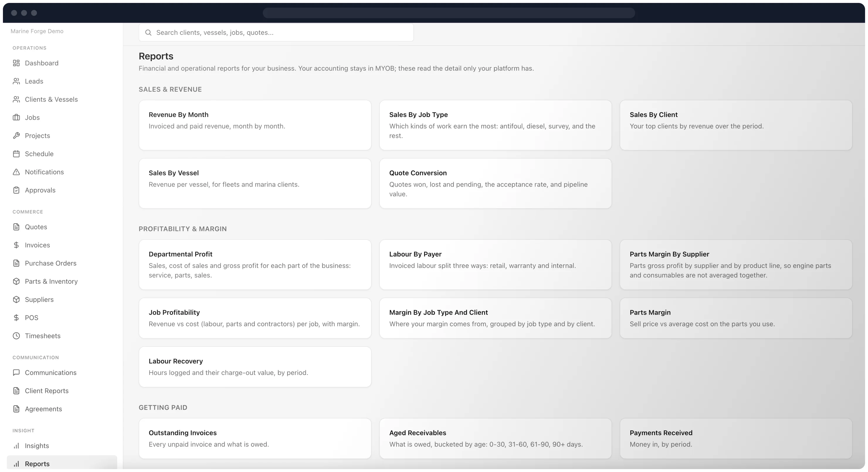
Task: Open the Job Profitability report
Action: tap(255, 318)
